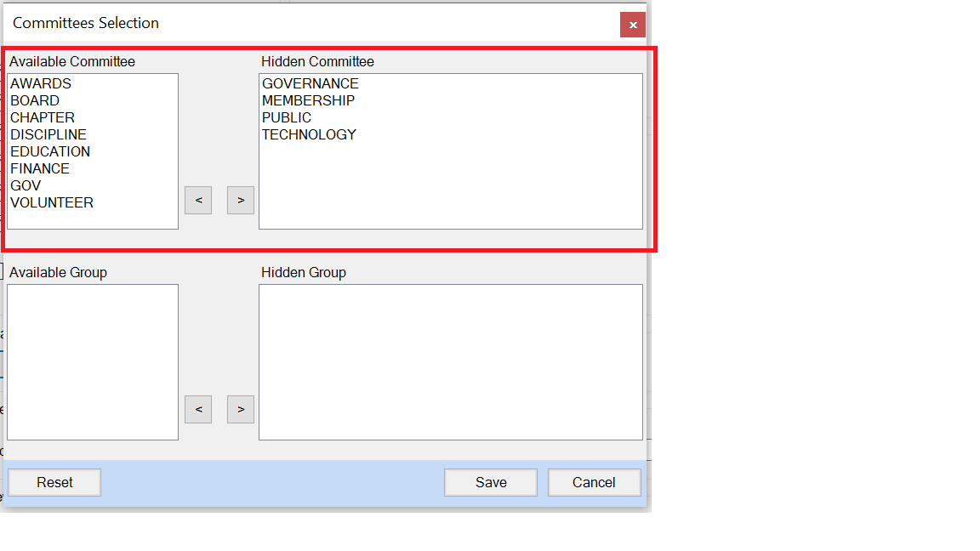This screenshot has width=980, height=551.
Task: Select TECHNOLOGY hidden committee
Action: [309, 134]
